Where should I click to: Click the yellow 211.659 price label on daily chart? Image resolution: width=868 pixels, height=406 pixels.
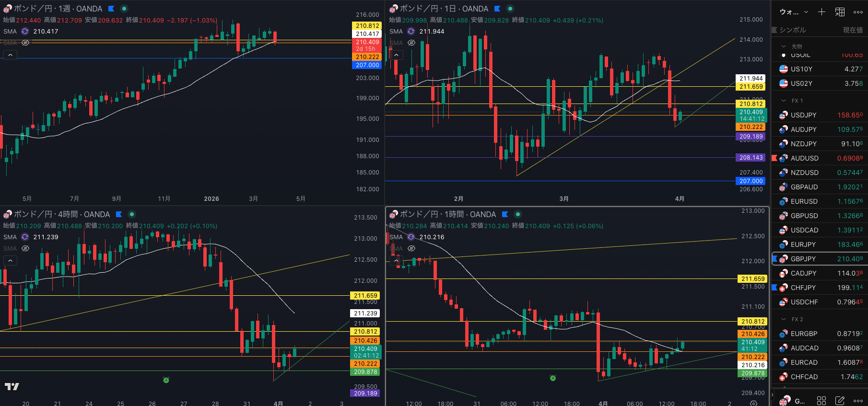[751, 87]
